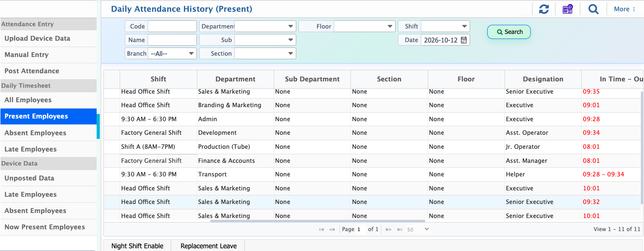Screen dimensions: 644x251
Task: Click the refresh icon in header
Action: [544, 9]
